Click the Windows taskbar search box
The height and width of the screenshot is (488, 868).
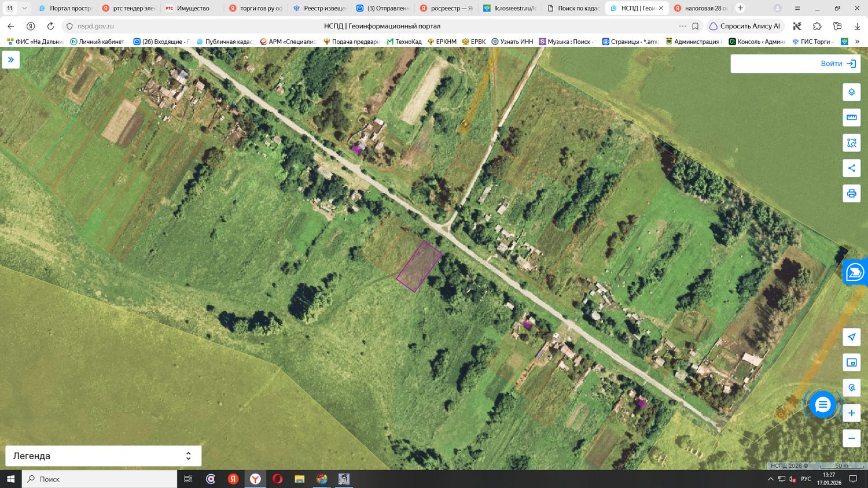pos(100,479)
